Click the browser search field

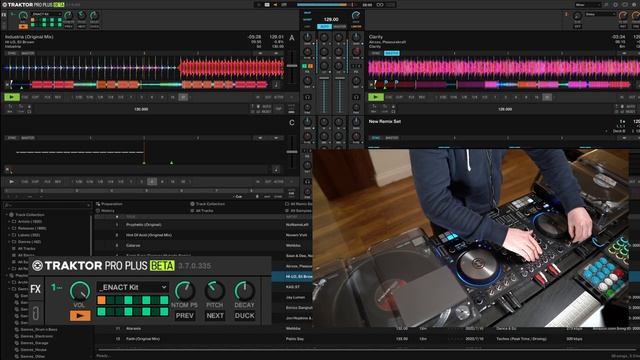[47, 204]
